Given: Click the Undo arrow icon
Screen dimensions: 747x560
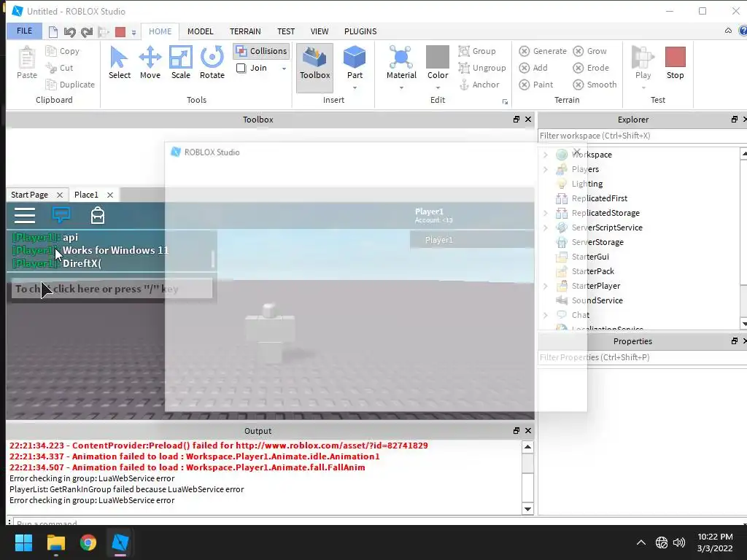Looking at the screenshot, I should tap(69, 32).
